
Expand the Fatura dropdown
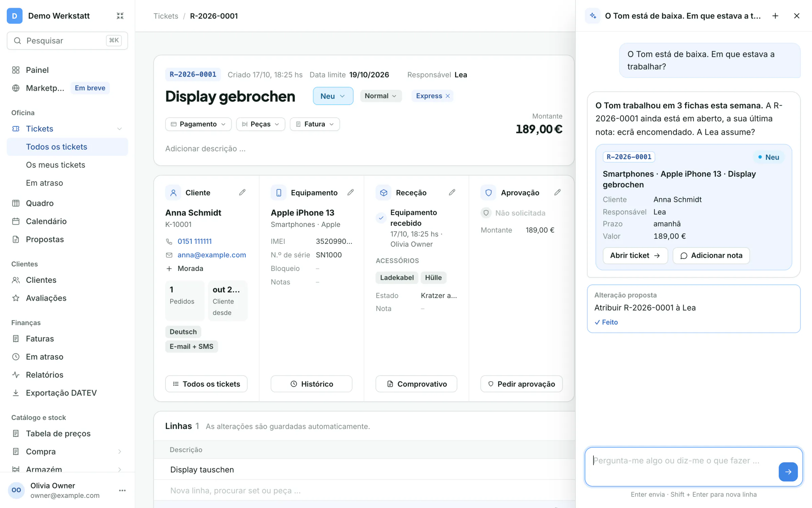(x=315, y=124)
